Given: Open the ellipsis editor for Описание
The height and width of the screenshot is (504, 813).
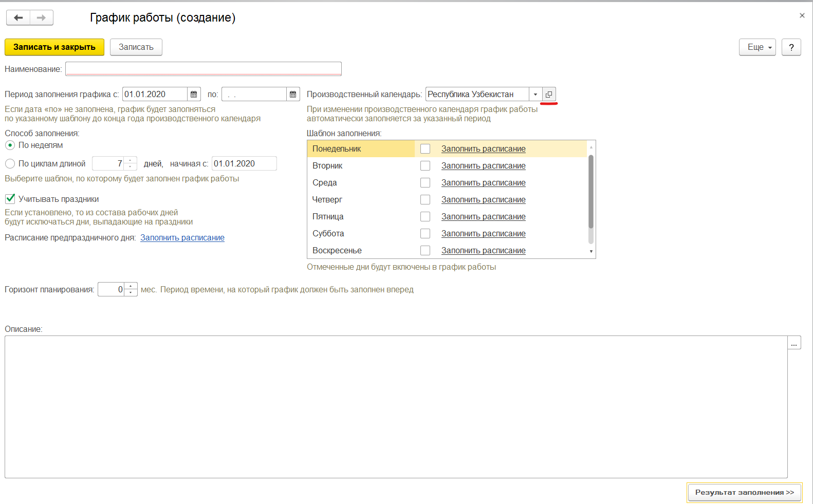Looking at the screenshot, I should point(794,343).
